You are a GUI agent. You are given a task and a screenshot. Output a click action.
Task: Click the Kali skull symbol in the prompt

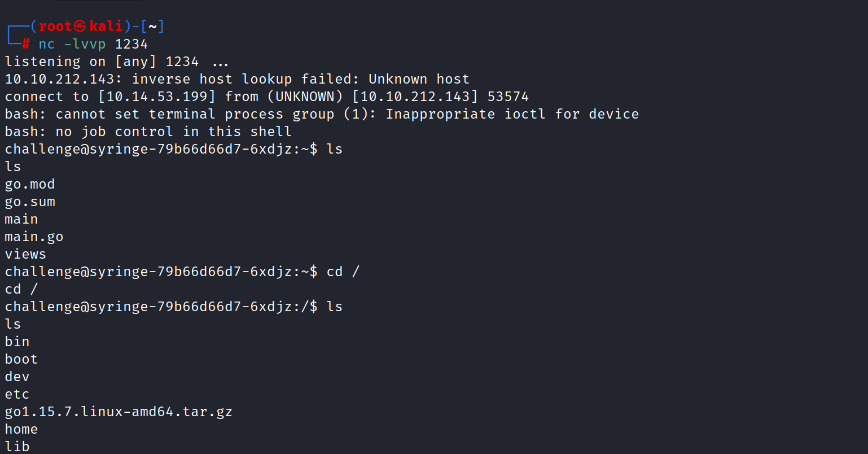(80, 27)
